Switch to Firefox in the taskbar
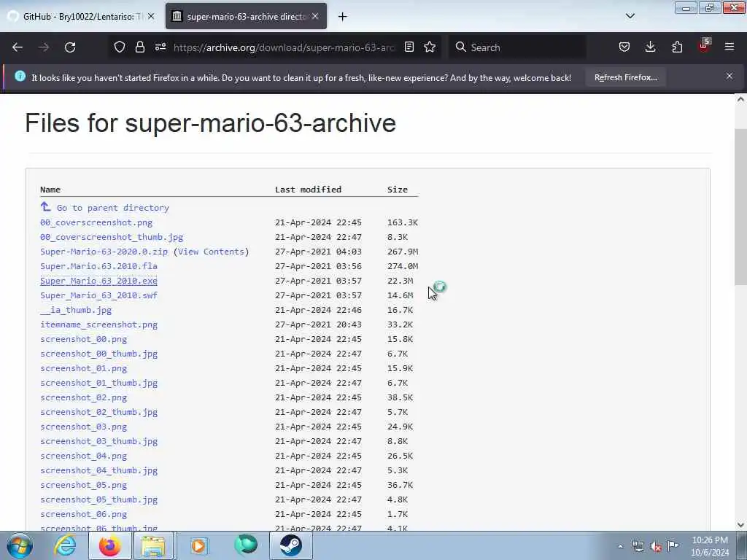The height and width of the screenshot is (560, 747). pos(109,545)
